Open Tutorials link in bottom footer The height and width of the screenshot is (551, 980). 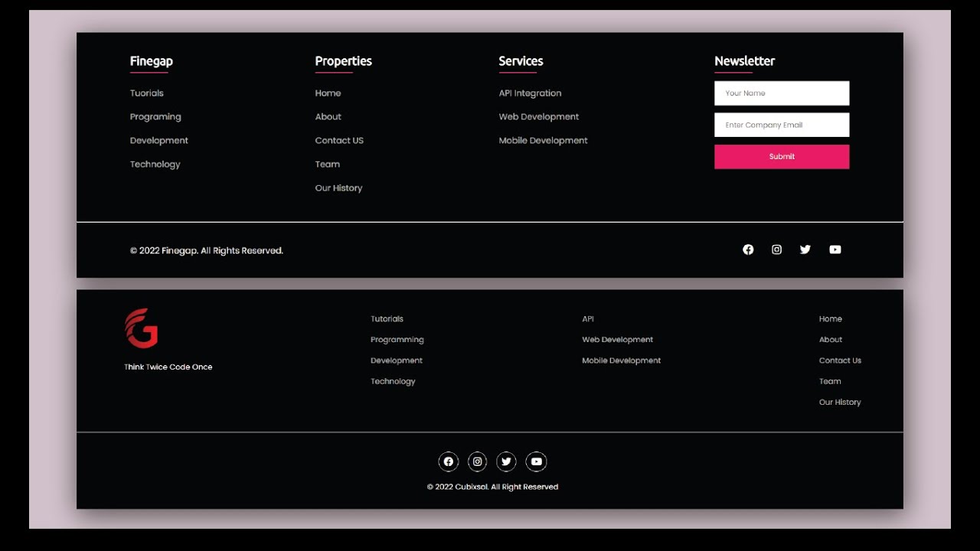point(387,319)
